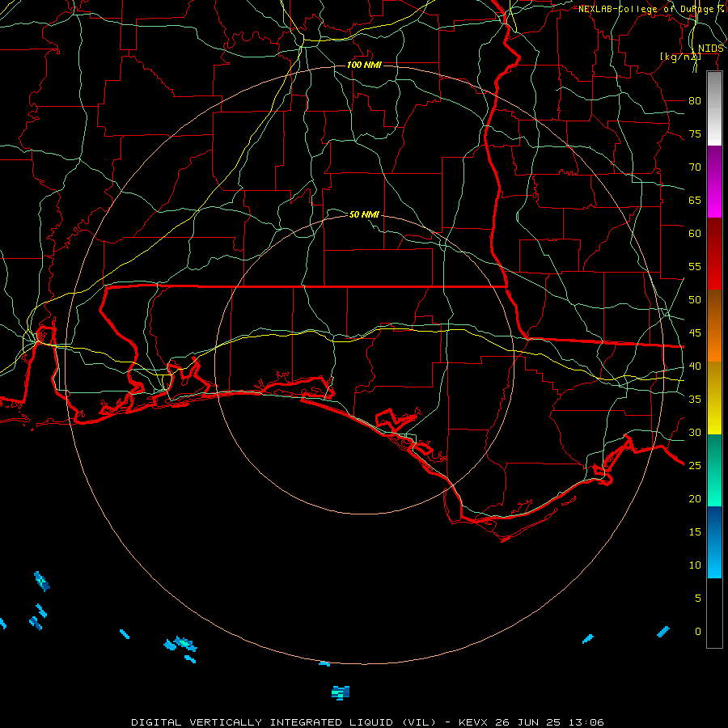Pick the orange-brown segment of the color bar

714,325
